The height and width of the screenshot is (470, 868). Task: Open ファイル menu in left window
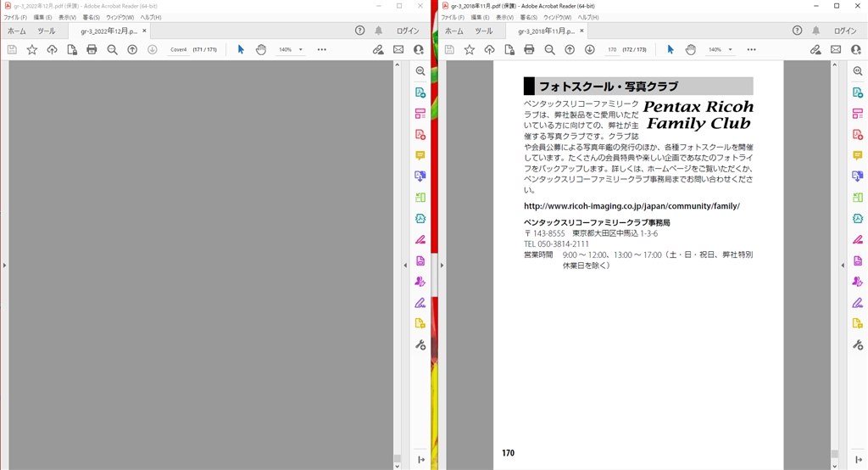15,17
